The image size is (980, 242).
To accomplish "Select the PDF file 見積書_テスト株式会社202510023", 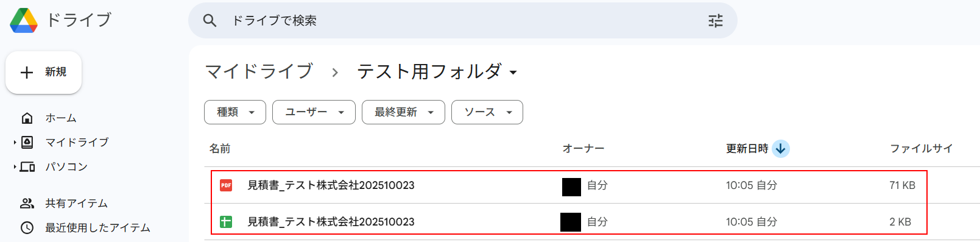I will point(569,185).
